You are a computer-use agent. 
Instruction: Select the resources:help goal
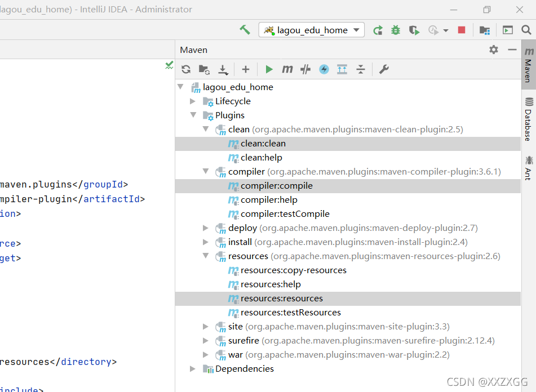click(348, 284)
